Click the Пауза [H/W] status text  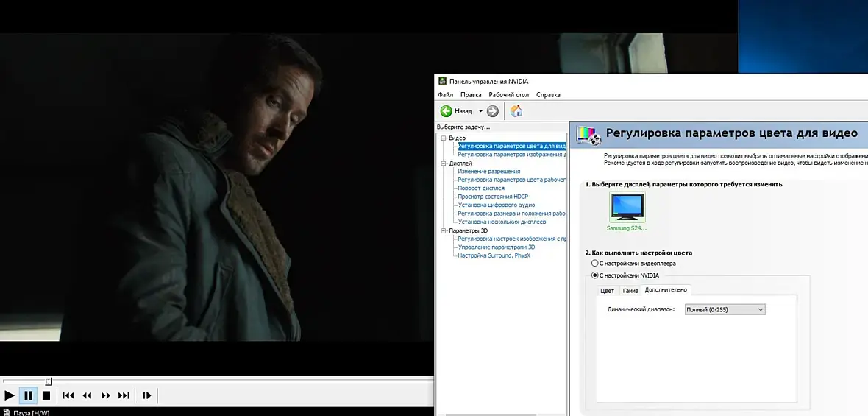coord(30,413)
